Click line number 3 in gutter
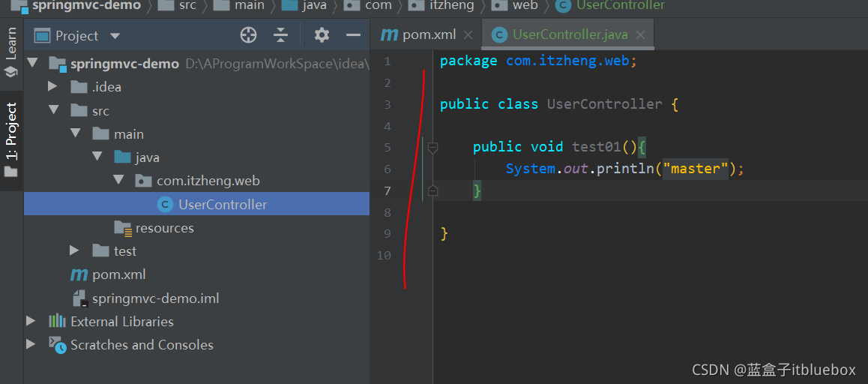The height and width of the screenshot is (384, 868). pyautogui.click(x=387, y=105)
